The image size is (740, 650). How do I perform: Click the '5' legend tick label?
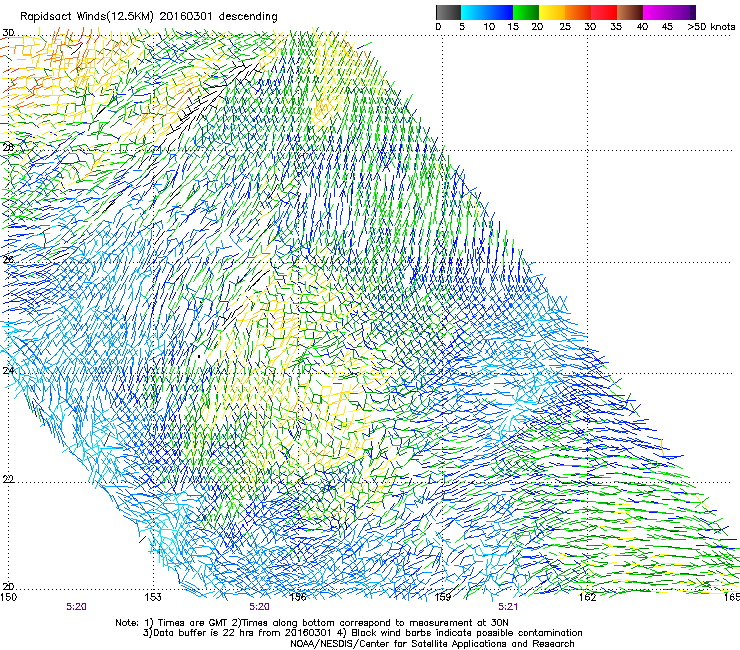462,27
